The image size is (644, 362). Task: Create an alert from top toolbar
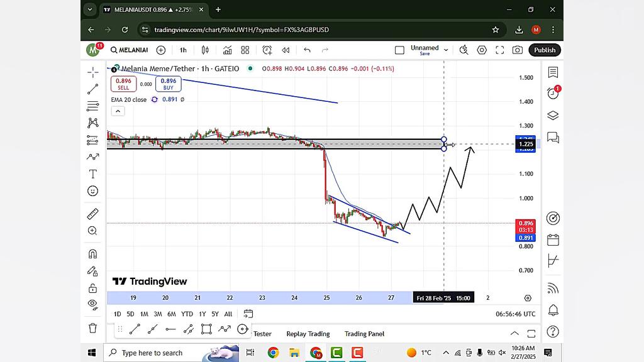[x=267, y=50]
